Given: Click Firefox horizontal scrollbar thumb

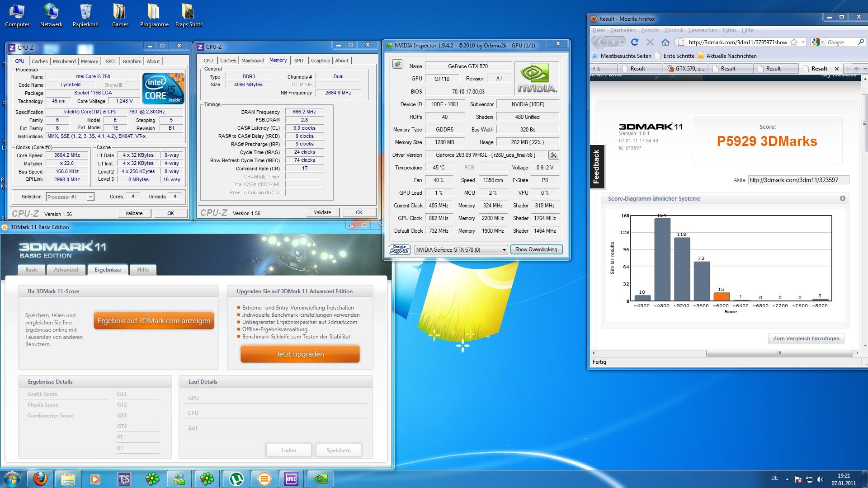Looking at the screenshot, I should point(778,353).
